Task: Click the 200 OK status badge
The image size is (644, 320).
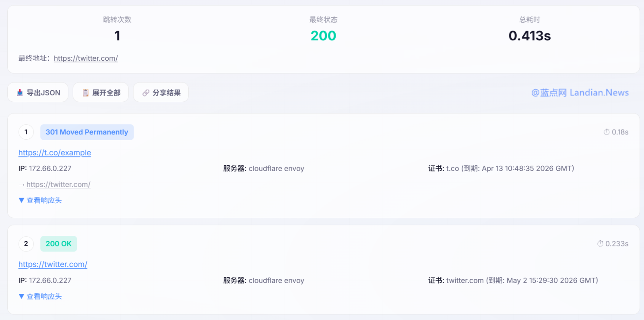Action: [x=59, y=244]
